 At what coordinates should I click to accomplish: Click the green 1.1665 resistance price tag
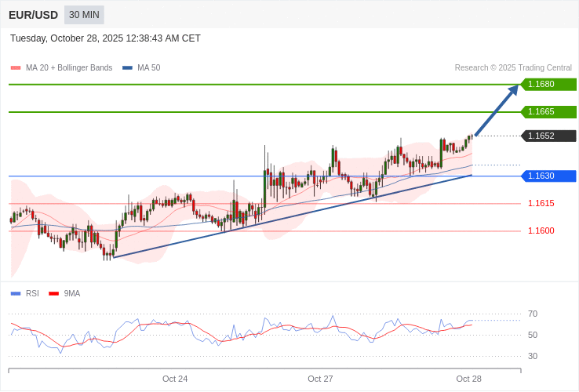coord(548,112)
